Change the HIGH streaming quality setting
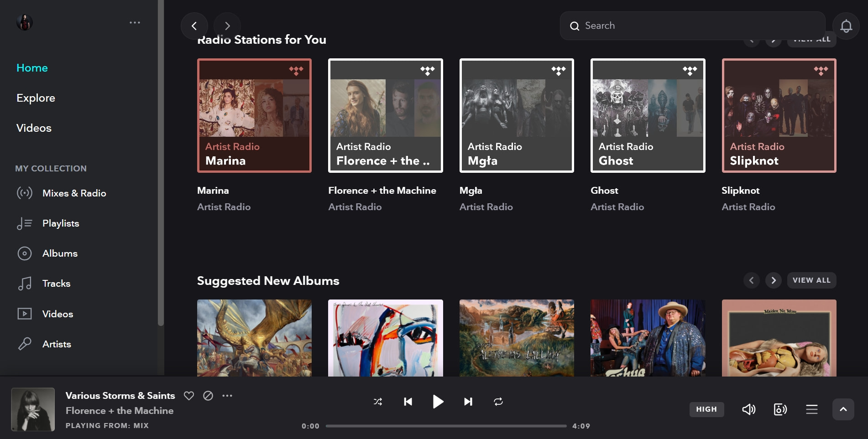The image size is (868, 439). tap(706, 409)
